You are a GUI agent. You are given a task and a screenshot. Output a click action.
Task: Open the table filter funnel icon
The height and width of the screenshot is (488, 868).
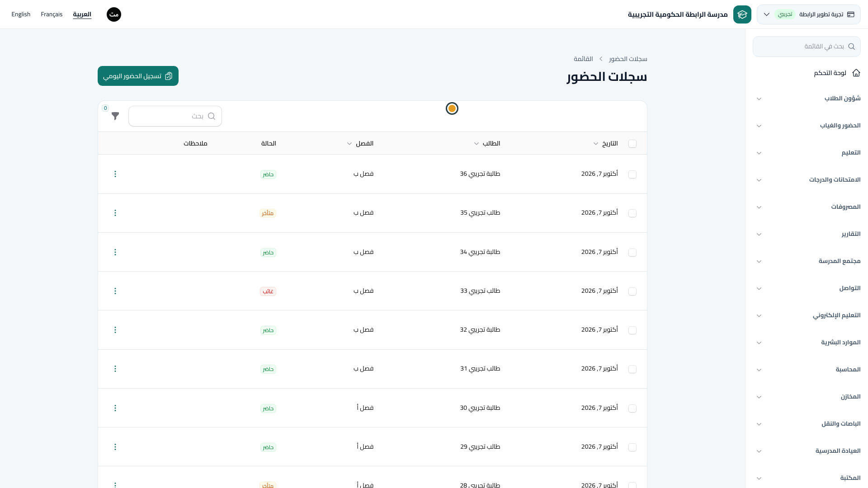pyautogui.click(x=115, y=116)
